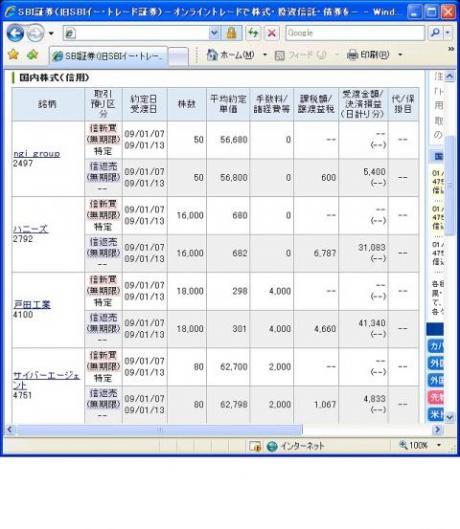Click the status bar popup blocker icon

click(x=255, y=446)
